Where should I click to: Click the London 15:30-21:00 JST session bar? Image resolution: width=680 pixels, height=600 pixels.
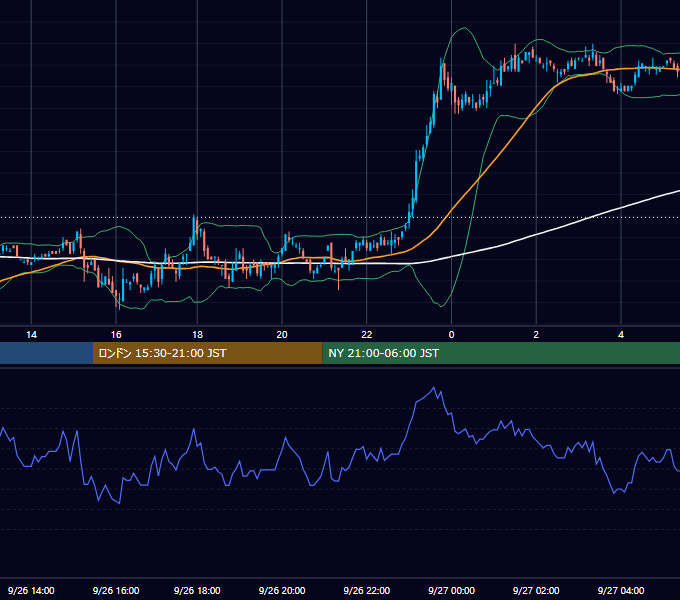coord(208,353)
